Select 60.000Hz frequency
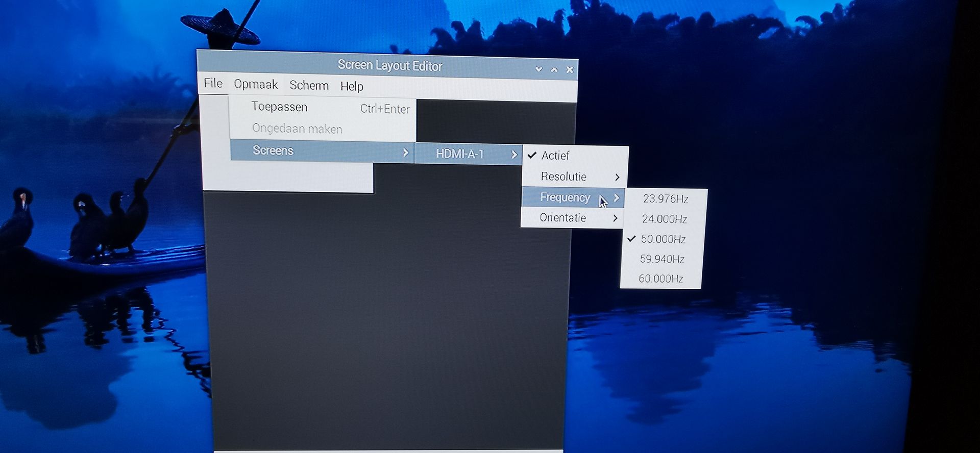This screenshot has width=980, height=453. click(660, 279)
